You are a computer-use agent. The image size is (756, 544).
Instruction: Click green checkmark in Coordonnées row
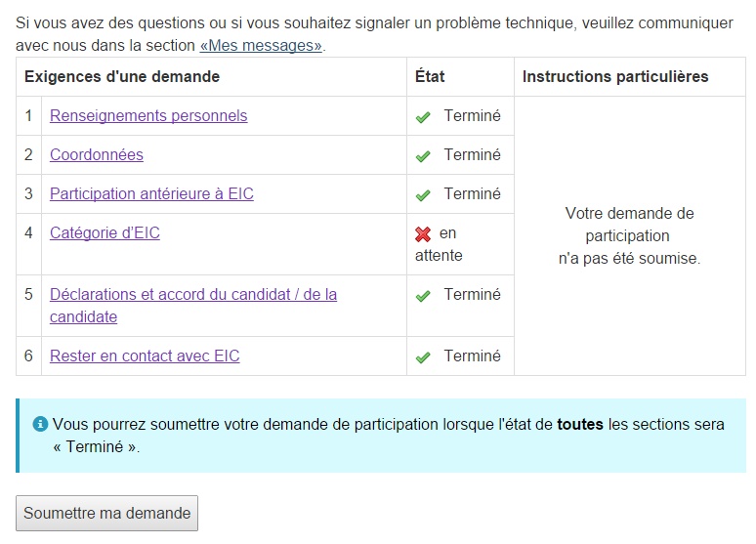(423, 156)
